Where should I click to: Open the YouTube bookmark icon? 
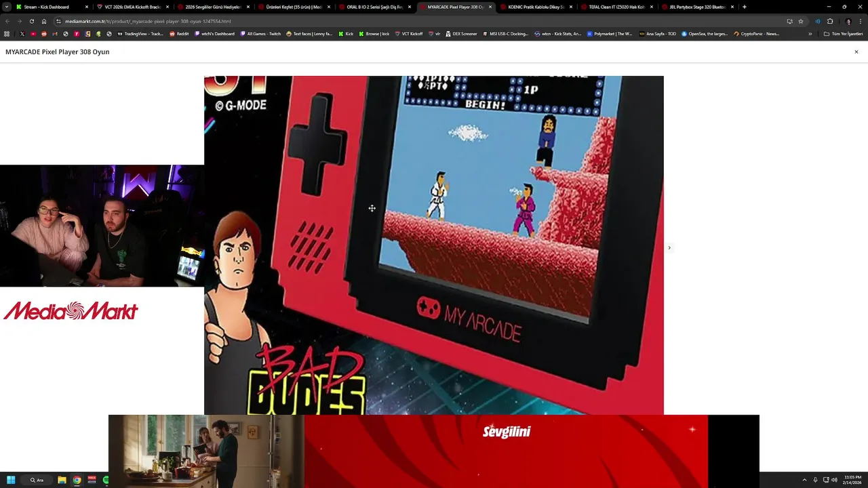click(33, 33)
